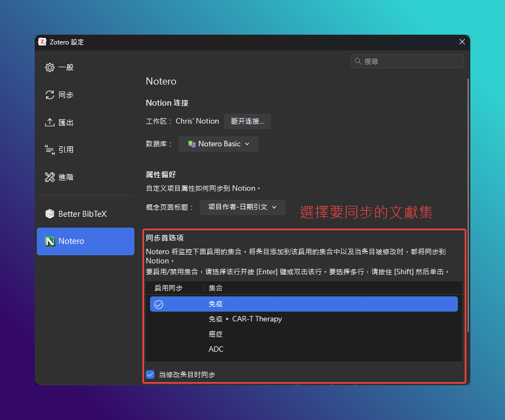Open the 進階 settings pane
505x420 pixels.
(x=86, y=177)
